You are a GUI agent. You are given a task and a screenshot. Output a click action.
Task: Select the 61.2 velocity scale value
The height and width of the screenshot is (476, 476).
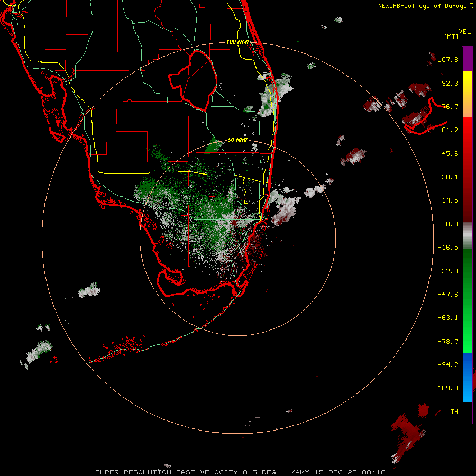[x=450, y=130]
